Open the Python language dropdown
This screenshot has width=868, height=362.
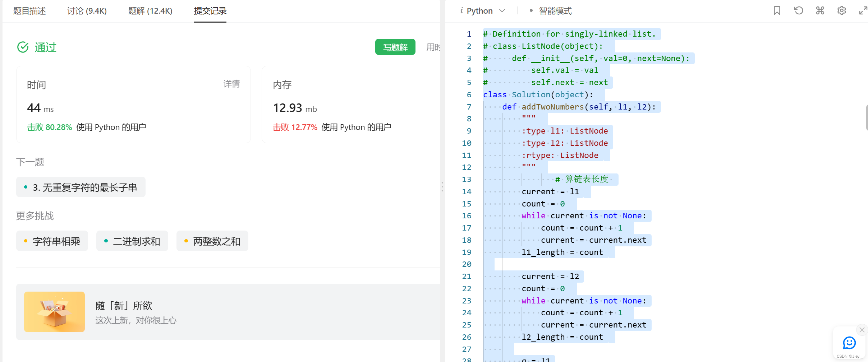coord(502,11)
